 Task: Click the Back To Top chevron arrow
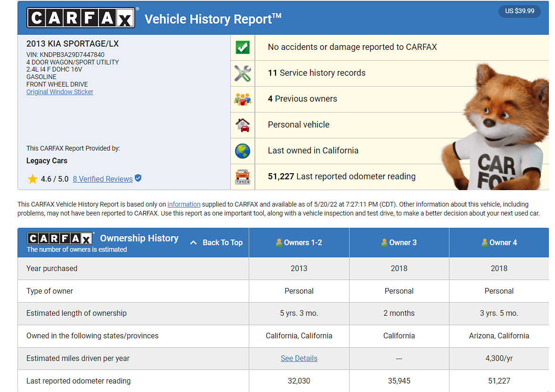click(x=193, y=243)
